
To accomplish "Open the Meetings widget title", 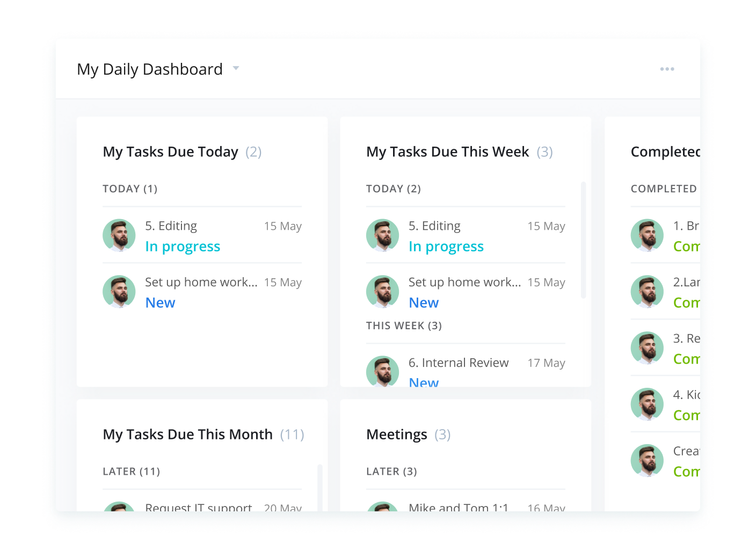I will coord(397,435).
